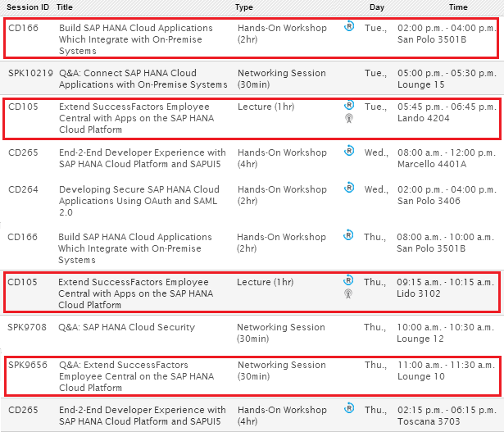Click location 'Toscana 3703'

(x=429, y=421)
